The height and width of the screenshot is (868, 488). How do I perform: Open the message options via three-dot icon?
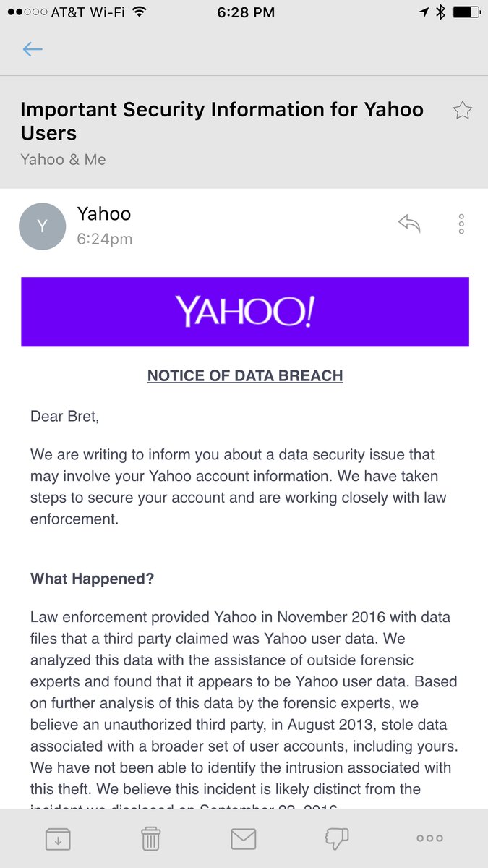pyautogui.click(x=461, y=224)
